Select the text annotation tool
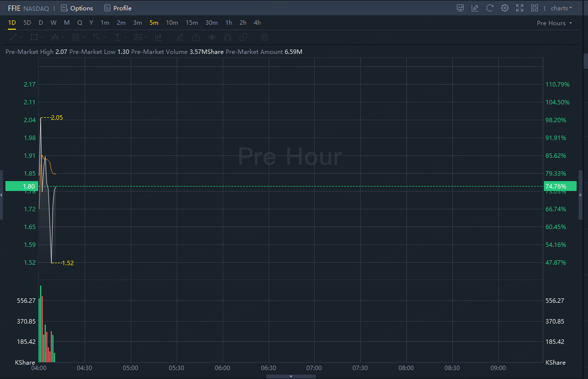 [138, 37]
